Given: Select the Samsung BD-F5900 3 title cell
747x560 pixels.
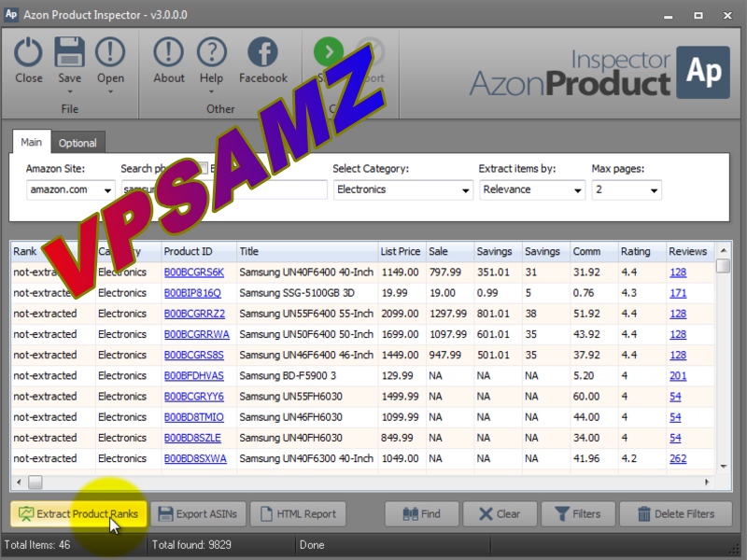Looking at the screenshot, I should (x=307, y=376).
